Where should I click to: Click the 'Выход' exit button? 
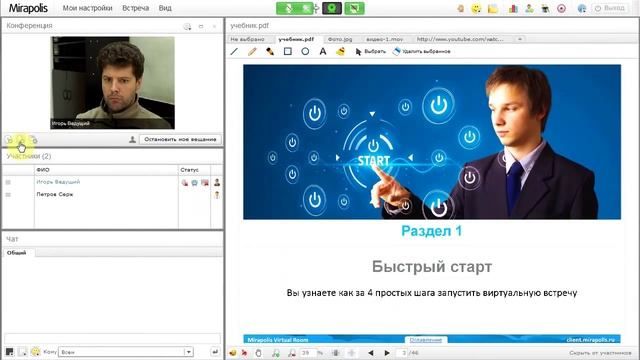(611, 8)
